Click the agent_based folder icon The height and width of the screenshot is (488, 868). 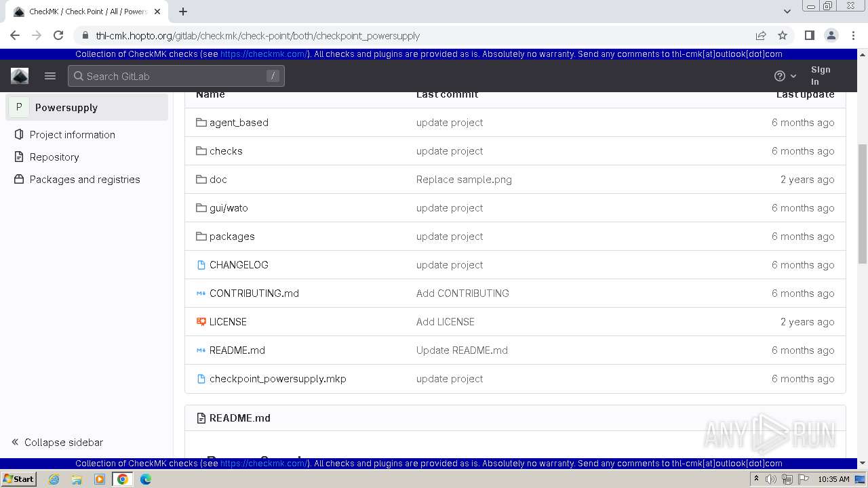click(x=201, y=123)
